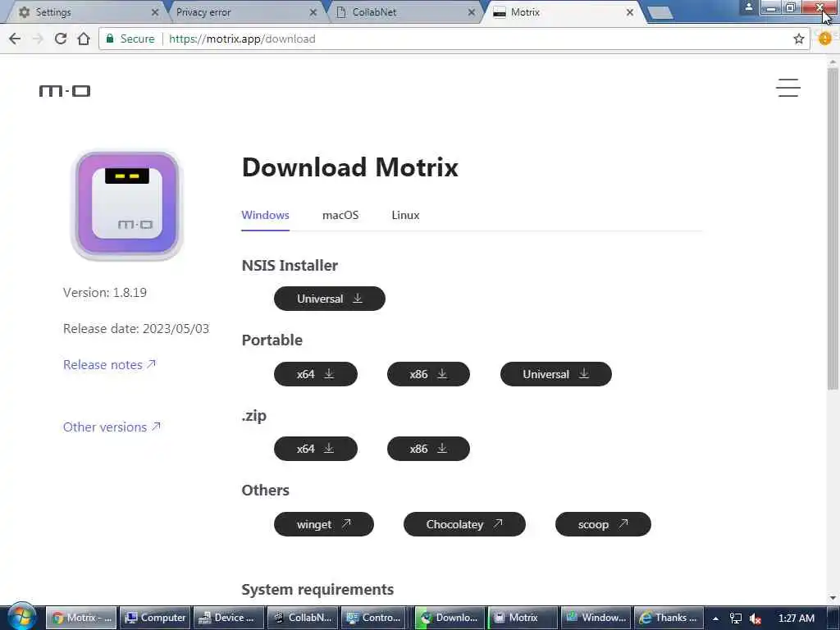Go back with the browser back arrow
The height and width of the screenshot is (630, 840).
(15, 39)
